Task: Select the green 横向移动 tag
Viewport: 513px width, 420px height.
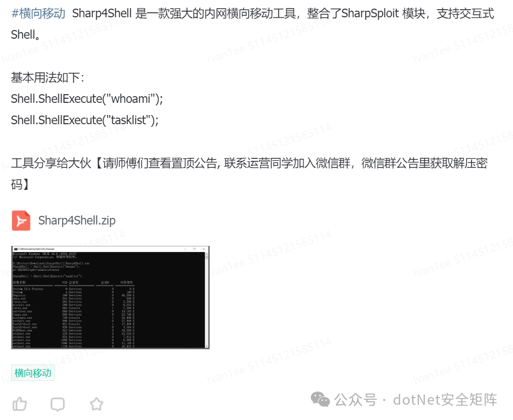Action: 33,373
